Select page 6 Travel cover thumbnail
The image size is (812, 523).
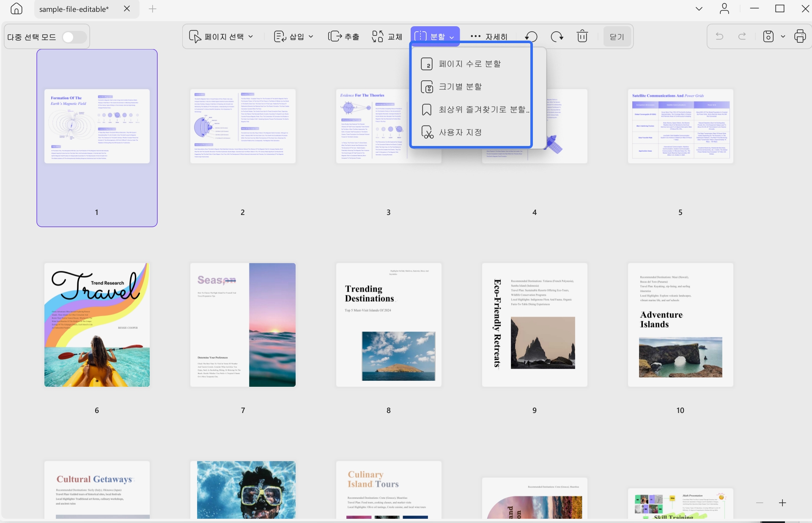[x=97, y=325]
